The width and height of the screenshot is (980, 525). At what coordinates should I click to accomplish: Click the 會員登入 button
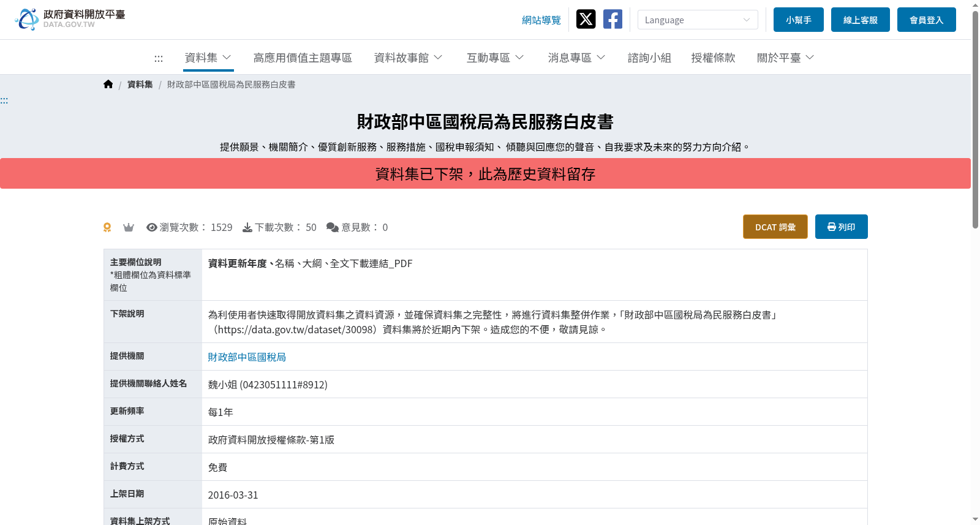pyautogui.click(x=927, y=20)
